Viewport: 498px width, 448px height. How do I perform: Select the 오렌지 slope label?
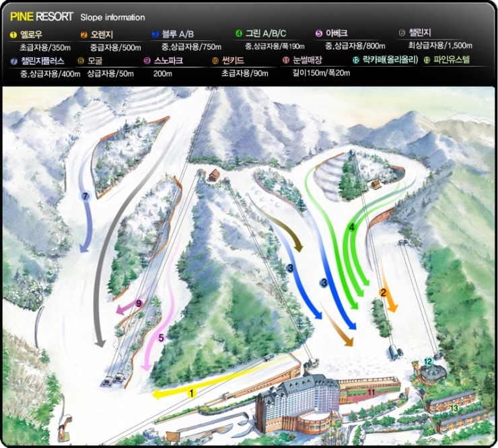(x=102, y=34)
